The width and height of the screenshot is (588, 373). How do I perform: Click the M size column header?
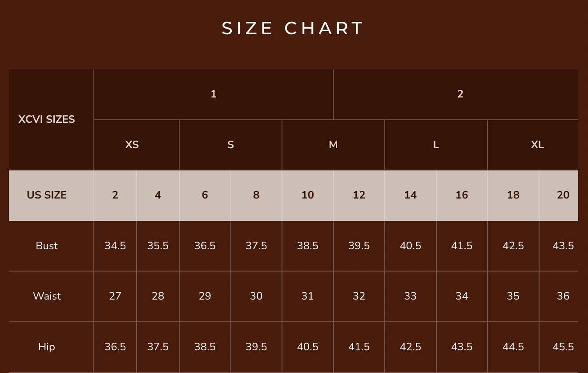[x=333, y=145]
